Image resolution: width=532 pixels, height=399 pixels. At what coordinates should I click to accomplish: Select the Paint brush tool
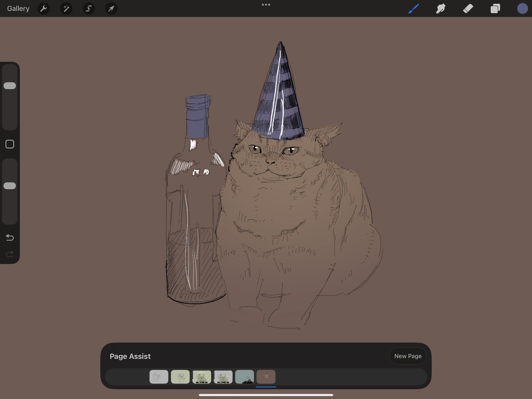(414, 9)
